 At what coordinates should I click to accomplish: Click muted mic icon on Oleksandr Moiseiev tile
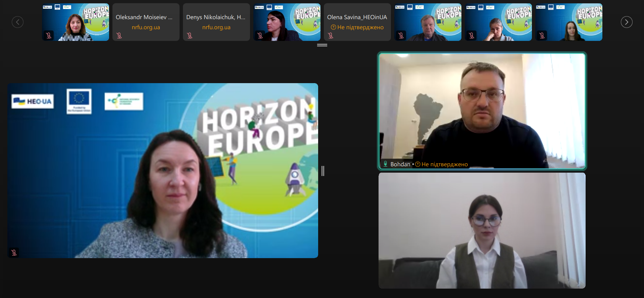tap(119, 36)
